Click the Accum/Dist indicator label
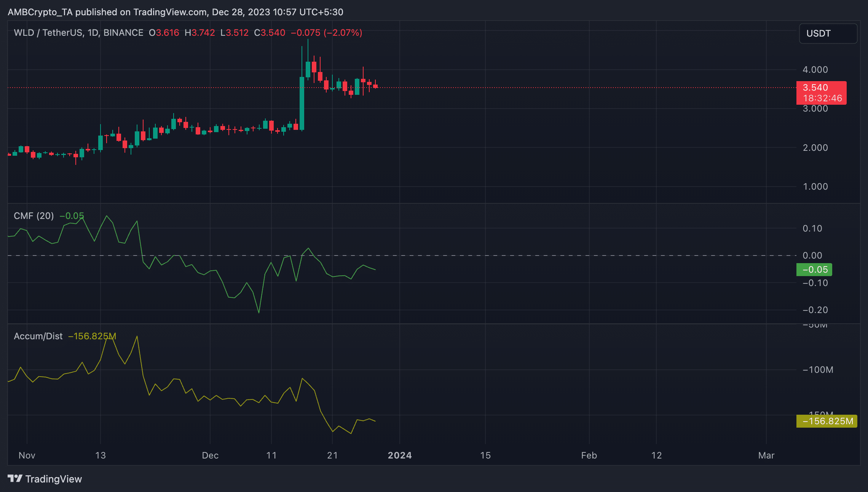868x492 pixels. [x=38, y=336]
